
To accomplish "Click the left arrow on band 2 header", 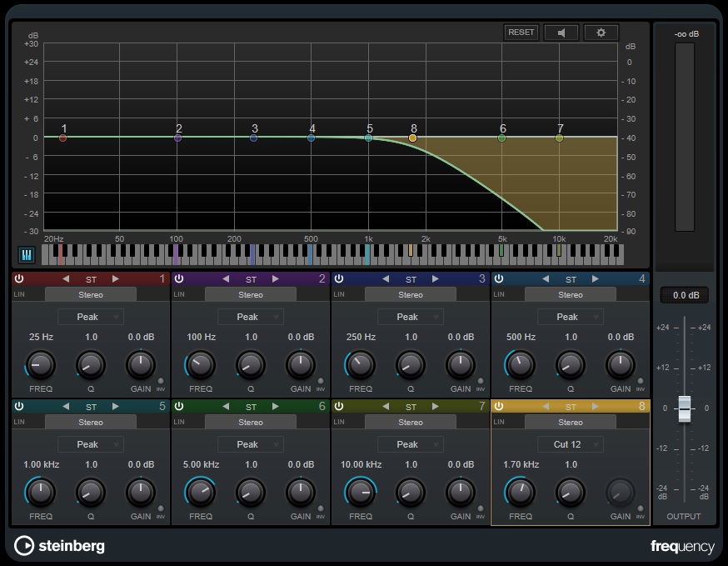I will click(x=226, y=278).
